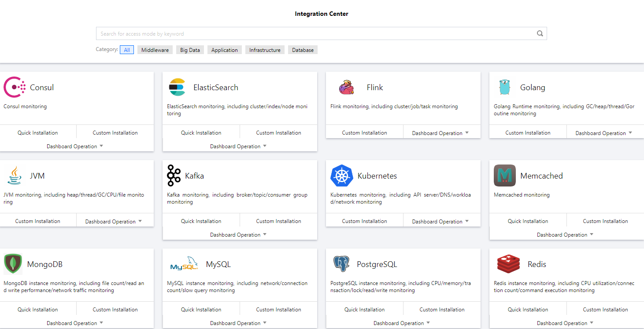Viewport: 644px width, 329px height.
Task: Click Quick Installation for MongoDB
Action: point(38,309)
